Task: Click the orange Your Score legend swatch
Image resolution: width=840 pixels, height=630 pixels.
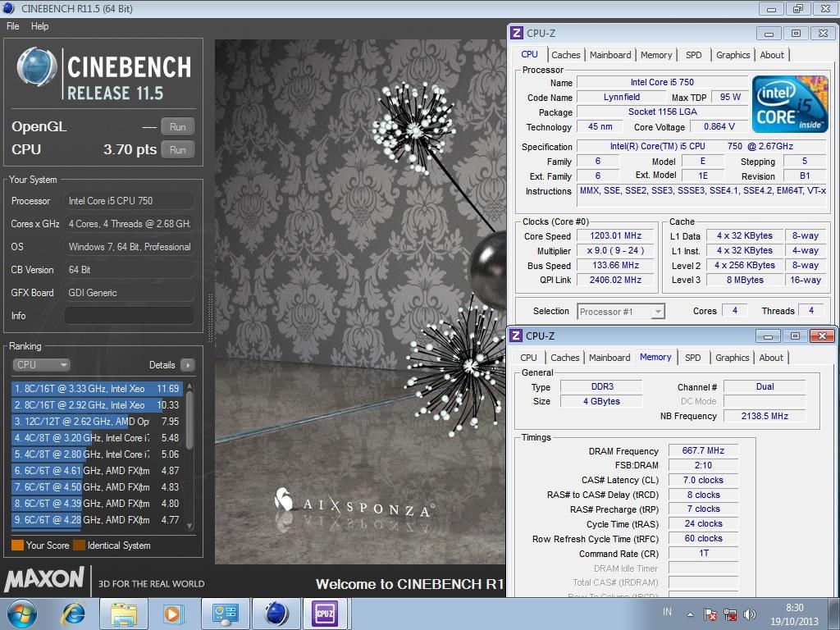Action: coord(17,546)
